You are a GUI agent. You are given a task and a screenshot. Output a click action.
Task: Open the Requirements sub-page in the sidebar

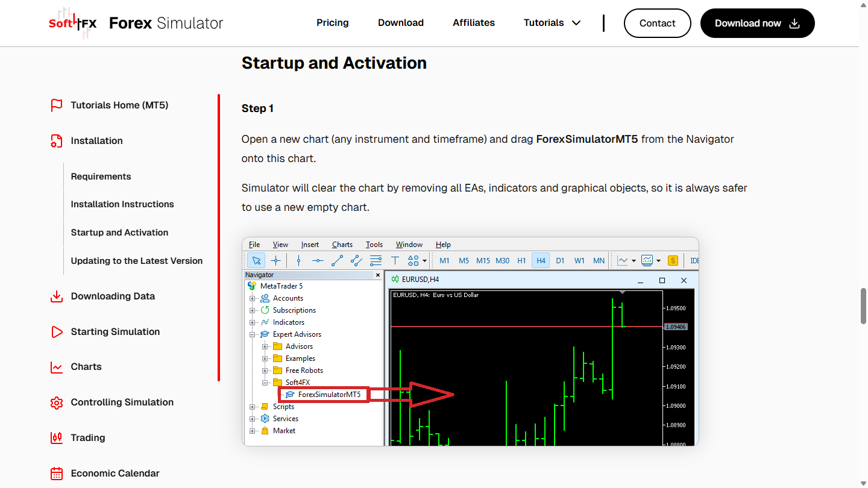101,177
